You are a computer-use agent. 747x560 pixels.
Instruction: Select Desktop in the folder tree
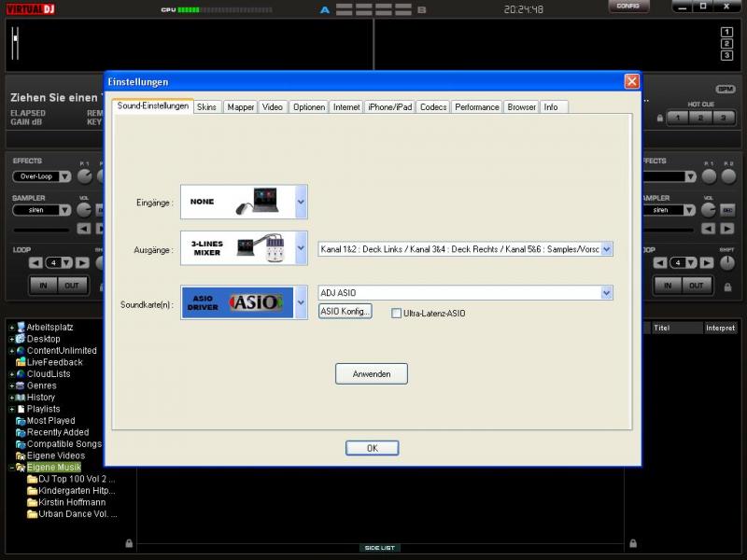coord(43,339)
